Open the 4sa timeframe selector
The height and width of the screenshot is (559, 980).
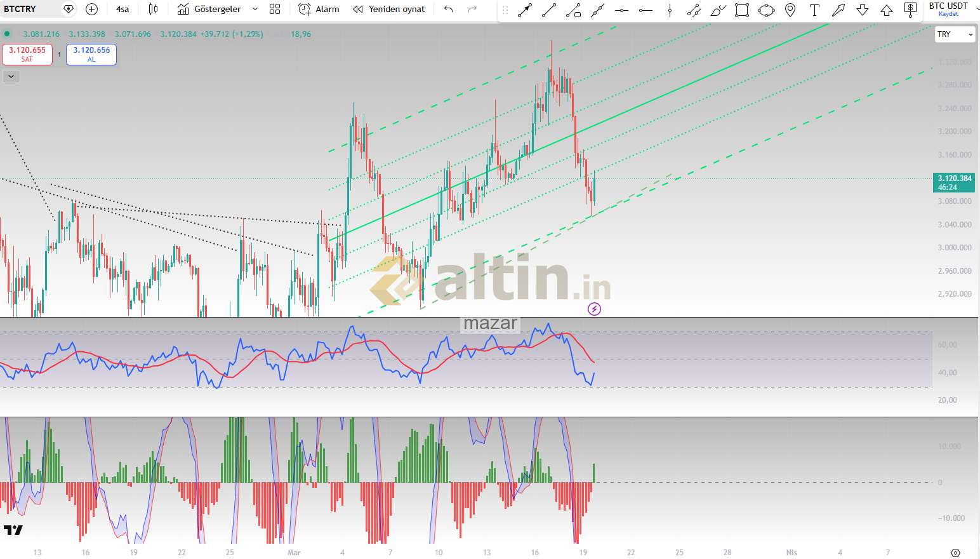tap(122, 9)
